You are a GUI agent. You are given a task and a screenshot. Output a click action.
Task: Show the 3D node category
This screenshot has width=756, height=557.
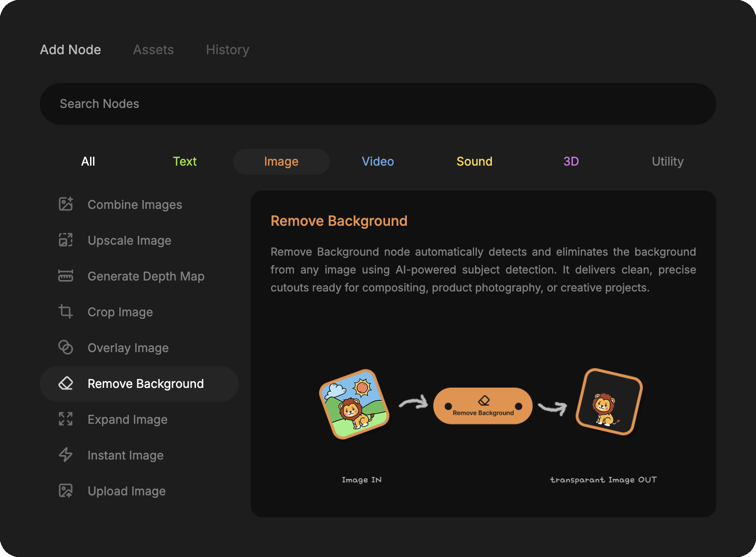[570, 162]
